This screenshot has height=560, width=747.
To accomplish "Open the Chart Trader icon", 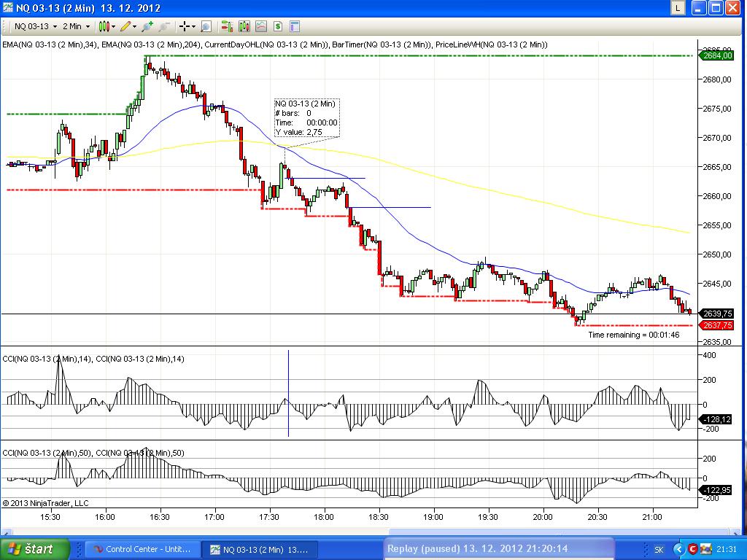I will pyautogui.click(x=227, y=27).
